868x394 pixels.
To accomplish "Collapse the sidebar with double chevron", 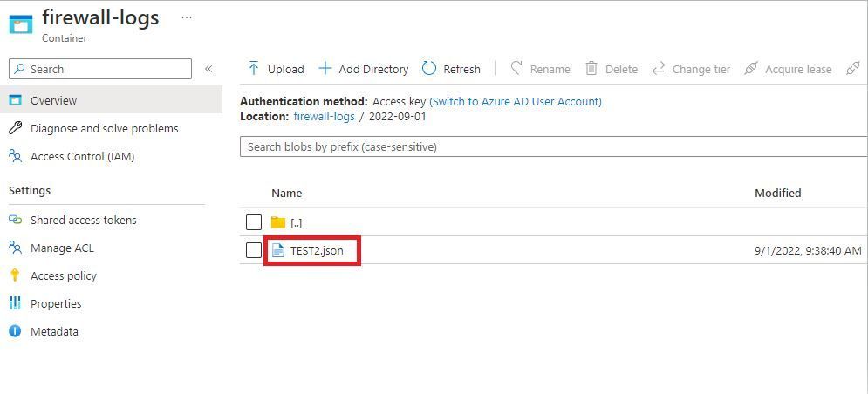I will pos(208,69).
